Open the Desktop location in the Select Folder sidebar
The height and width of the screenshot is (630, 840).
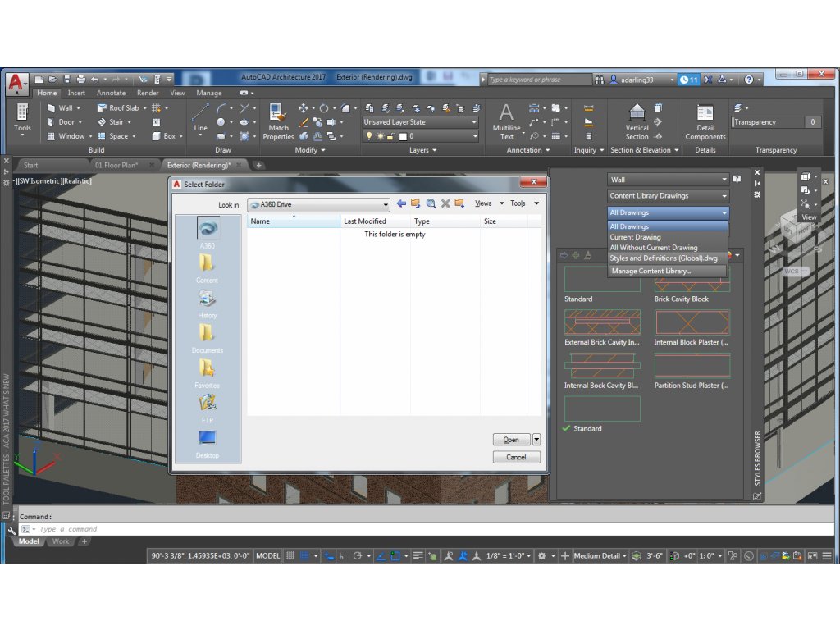pyautogui.click(x=208, y=444)
